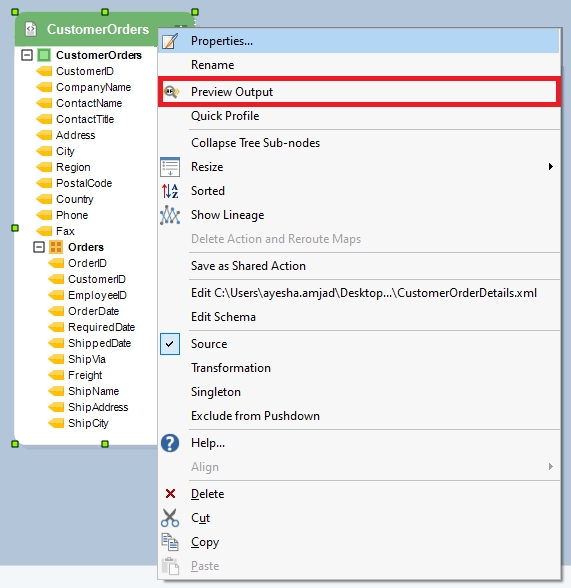Screen dimensions: 571x588
Task: Click the red Delete X icon
Action: [x=170, y=494]
